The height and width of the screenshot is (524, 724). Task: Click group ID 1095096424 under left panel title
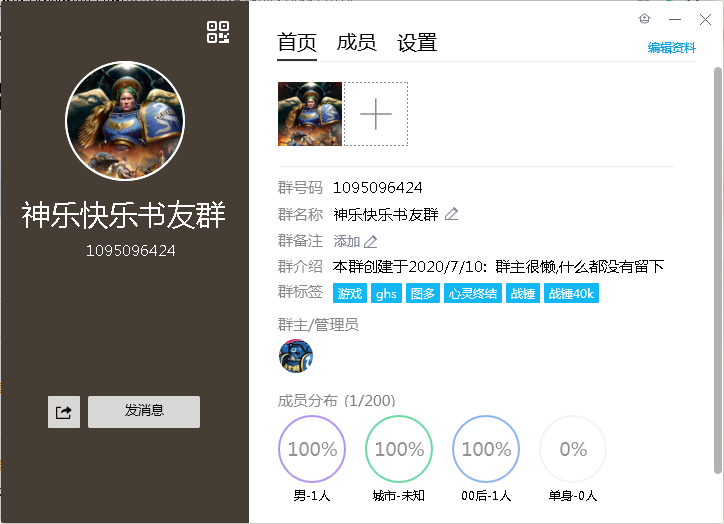131,251
